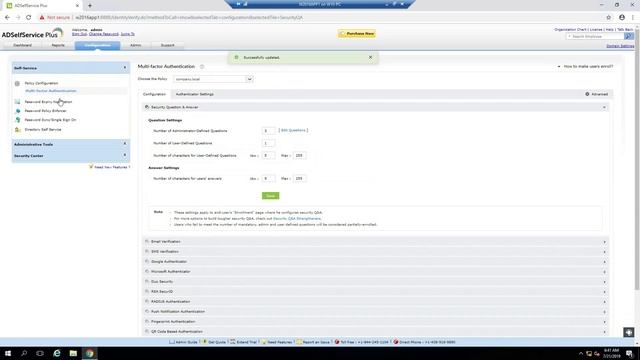Enable the SMS Verification authenticator
Screen dimensions: 640x360
click(x=147, y=251)
